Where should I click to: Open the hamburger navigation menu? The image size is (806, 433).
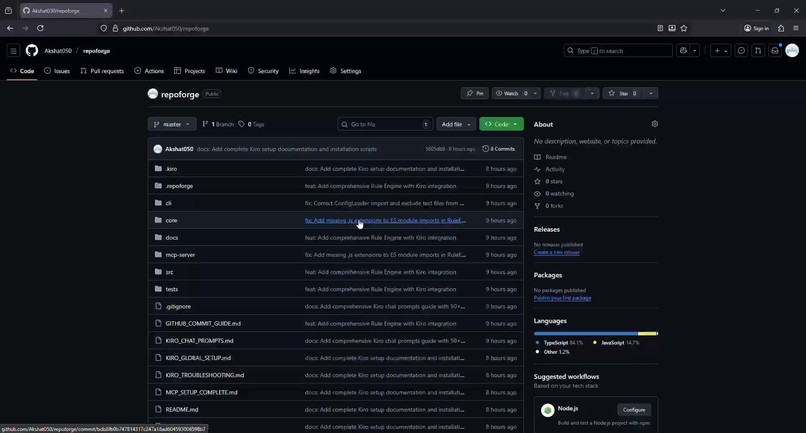13,50
